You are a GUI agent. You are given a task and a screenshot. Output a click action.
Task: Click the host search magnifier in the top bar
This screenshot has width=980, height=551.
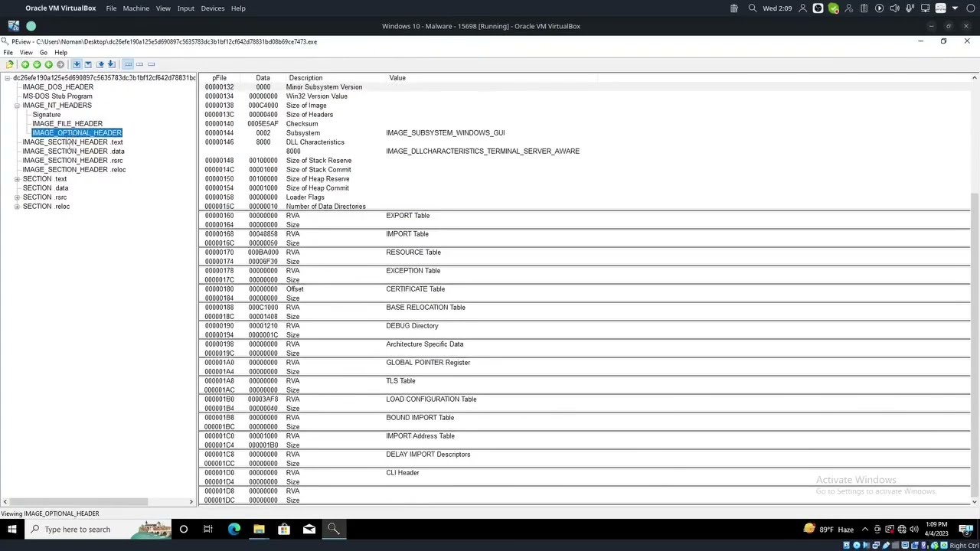coord(753,8)
